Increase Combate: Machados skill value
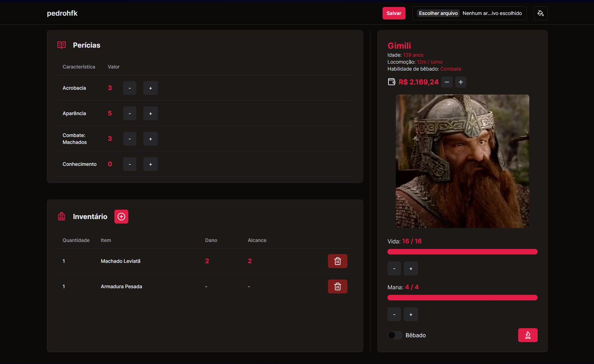Image resolution: width=594 pixels, height=364 pixels. click(151, 139)
